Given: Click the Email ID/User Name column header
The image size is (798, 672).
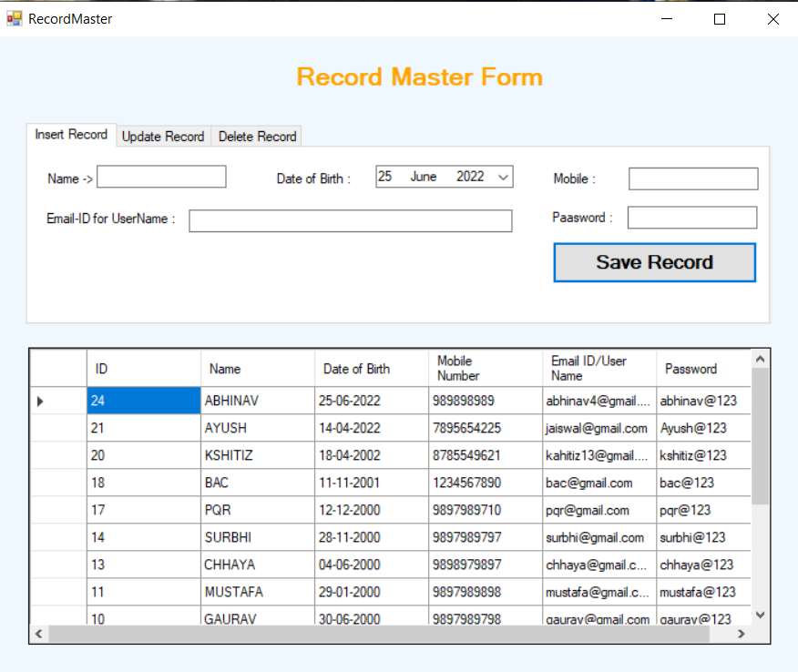Looking at the screenshot, I should (599, 368).
